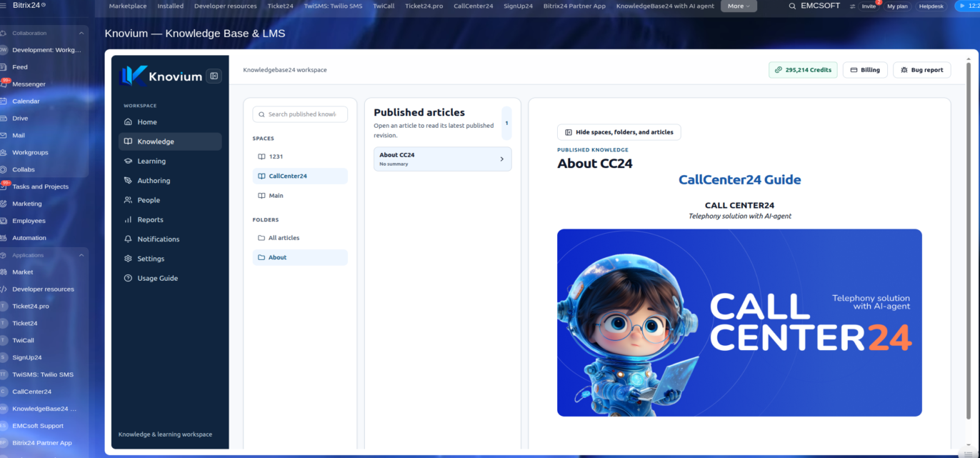Expand the More dropdown in top bar
The image size is (980, 458).
(x=739, y=6)
